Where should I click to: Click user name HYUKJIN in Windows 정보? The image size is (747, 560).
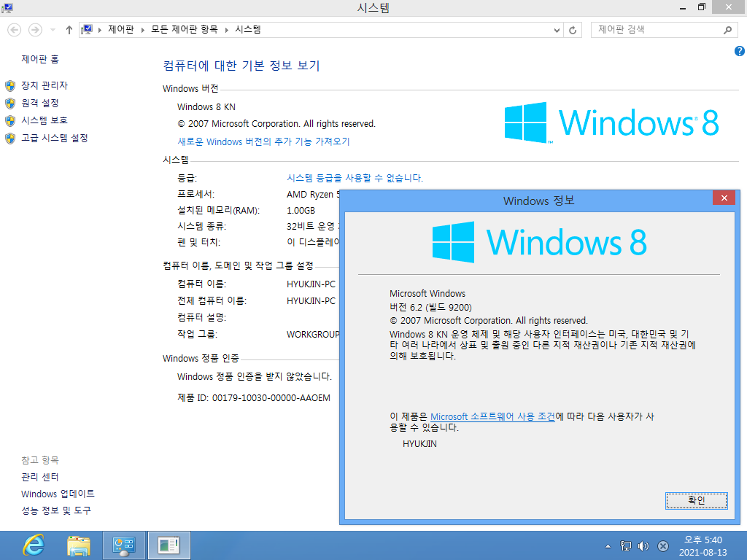[419, 444]
